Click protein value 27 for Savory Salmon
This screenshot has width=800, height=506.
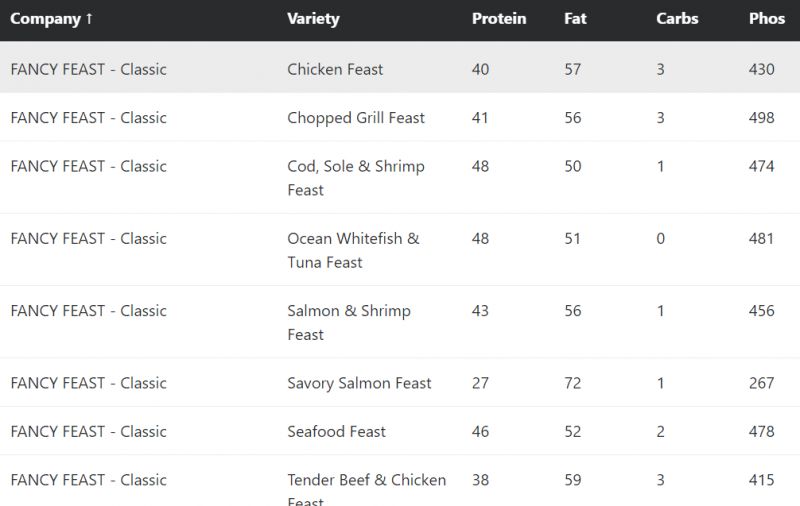pos(481,383)
